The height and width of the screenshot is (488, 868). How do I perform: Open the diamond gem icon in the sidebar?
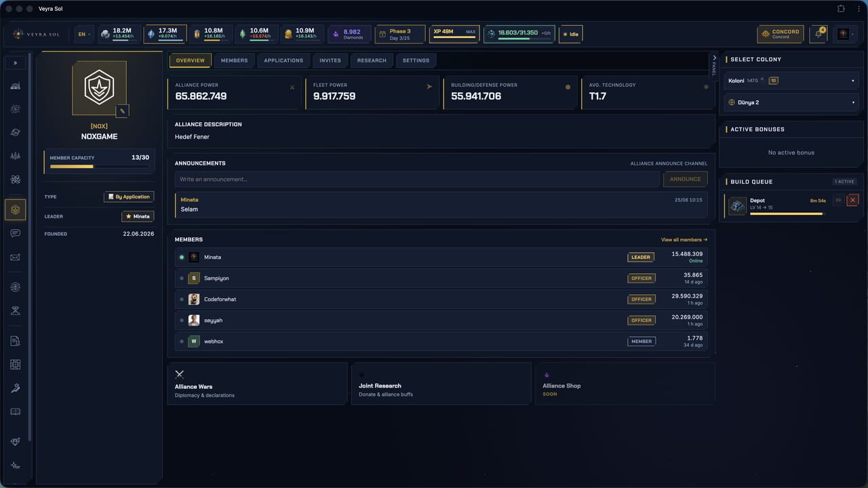coord(15,441)
